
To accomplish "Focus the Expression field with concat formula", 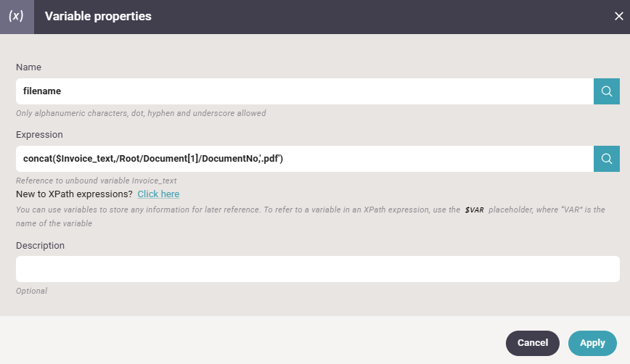I will coord(305,159).
